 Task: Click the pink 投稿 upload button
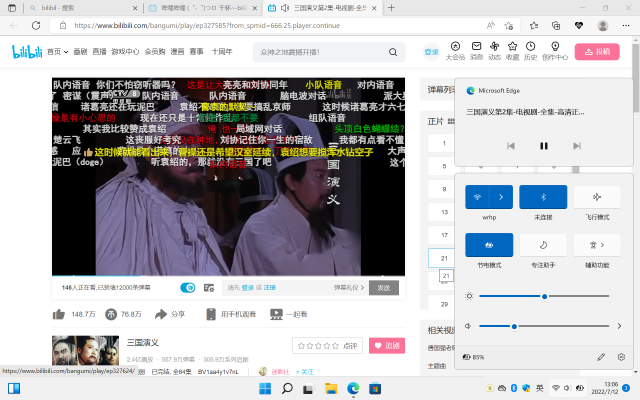(597, 52)
